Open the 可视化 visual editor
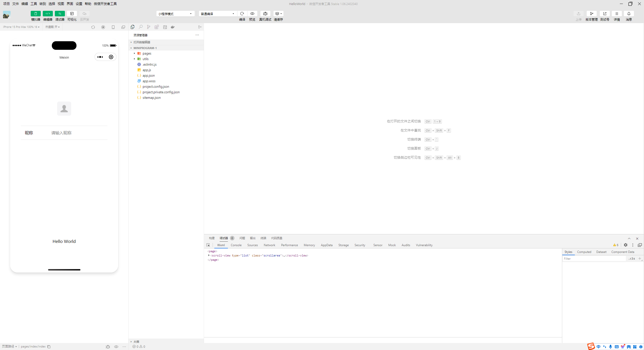This screenshot has height=350, width=644. (72, 14)
